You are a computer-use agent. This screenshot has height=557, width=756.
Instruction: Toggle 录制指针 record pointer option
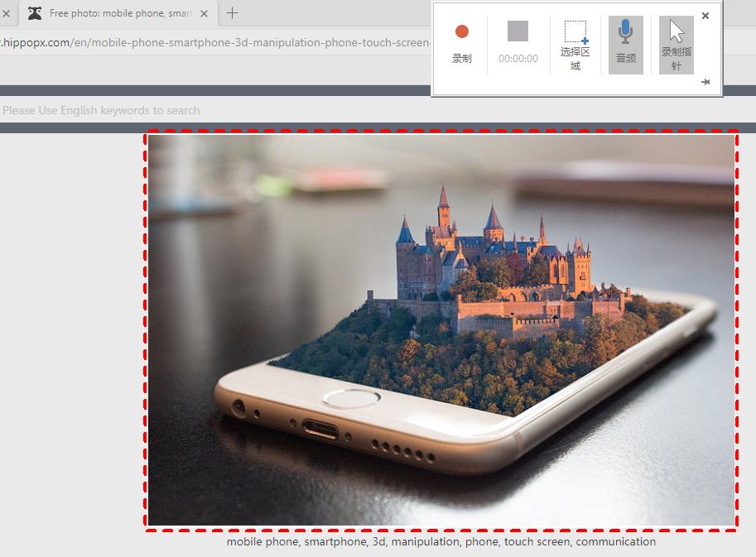point(676,45)
